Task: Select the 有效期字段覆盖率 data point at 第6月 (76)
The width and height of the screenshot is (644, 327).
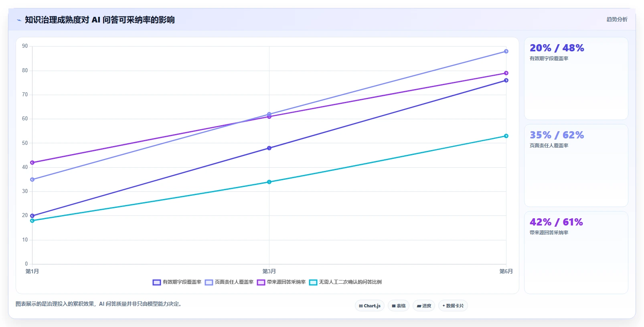Action: 506,80
